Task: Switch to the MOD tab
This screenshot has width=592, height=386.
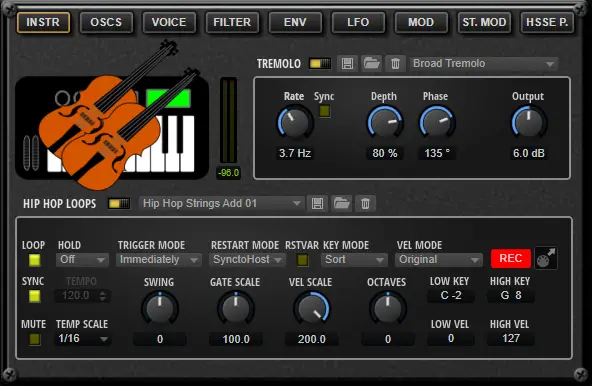Action: coord(421,22)
